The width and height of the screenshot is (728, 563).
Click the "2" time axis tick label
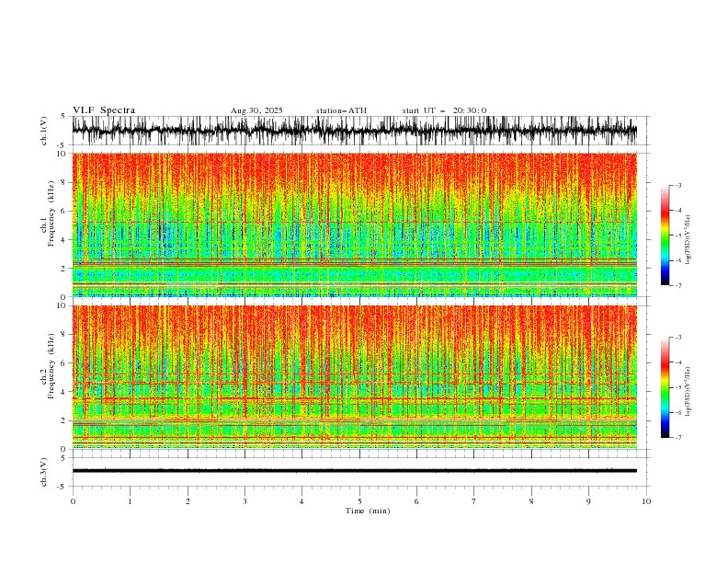(188, 501)
